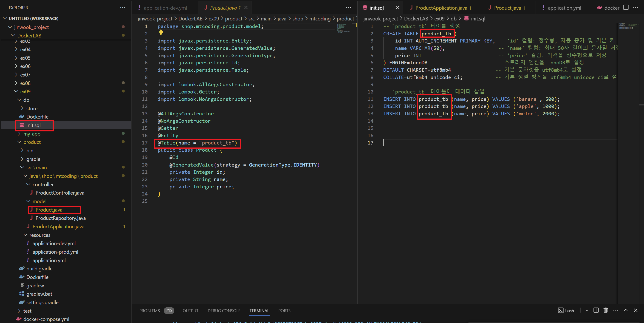Viewport: 644px width, 323px height.
Task: Maximize panel size with up chevron
Action: (x=626, y=310)
